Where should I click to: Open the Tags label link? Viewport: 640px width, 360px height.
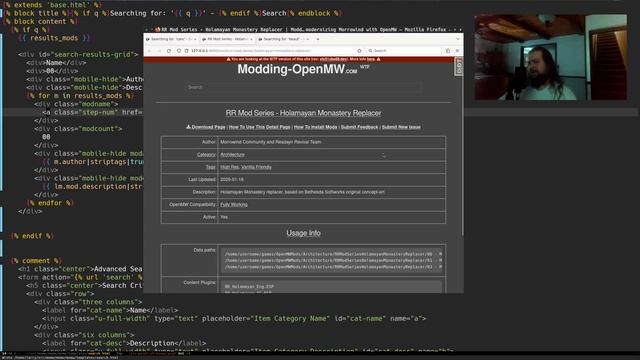(211, 167)
